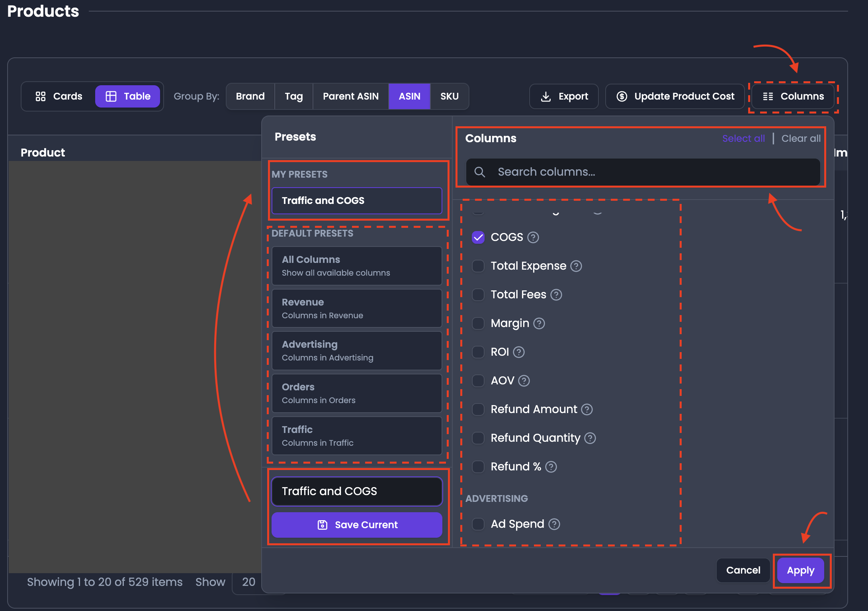
Task: Enable the ROI column checkbox
Action: (x=478, y=352)
